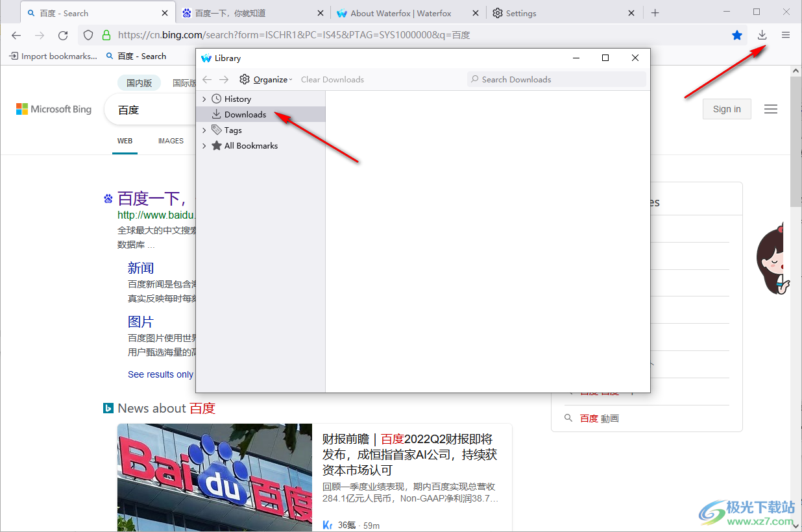Click the browser page's vertical scrollbar thumb
This screenshot has width=802, height=532.
coord(796,141)
